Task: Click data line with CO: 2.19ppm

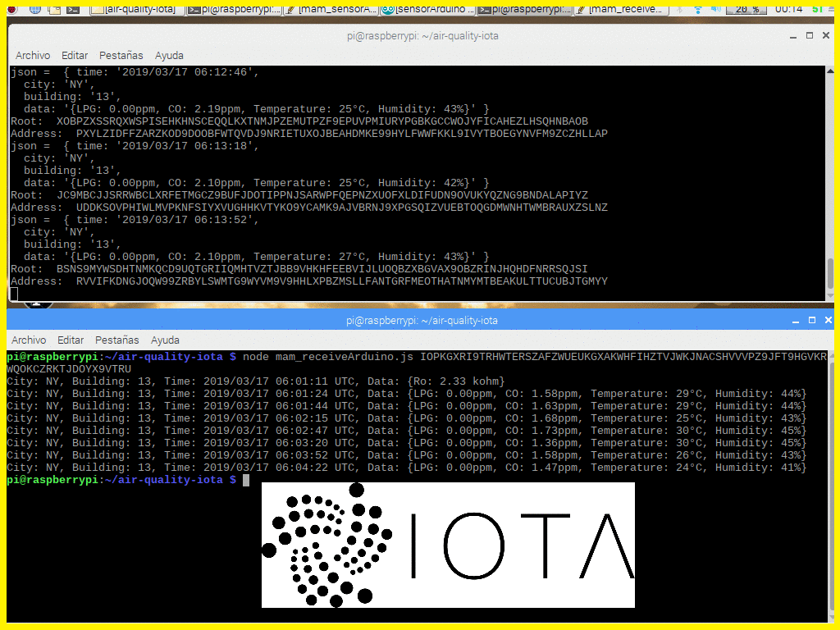Action: click(x=256, y=109)
